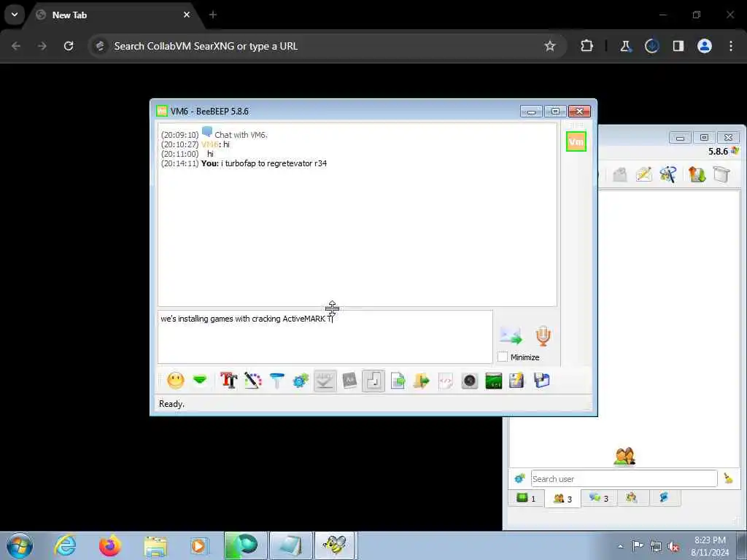
Task: Click the muted volume tray icon
Action: pyautogui.click(x=673, y=546)
